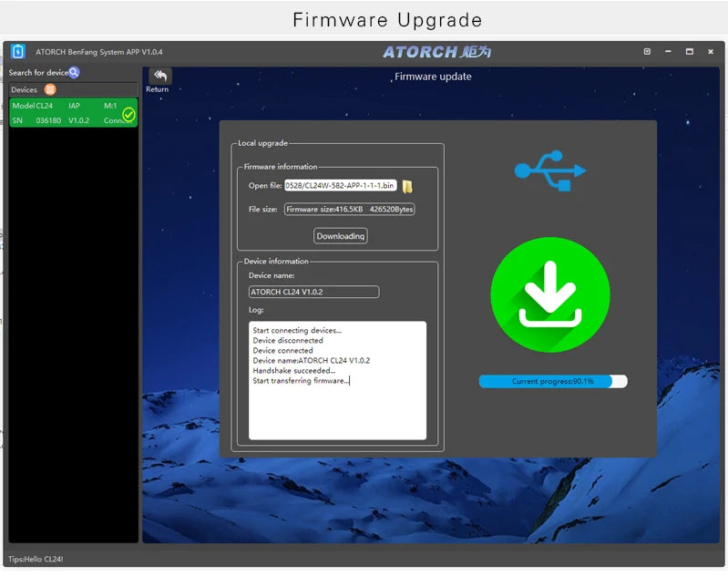The image size is (728, 577).
Task: Click the pin window icon in title bar
Action: tap(647, 52)
